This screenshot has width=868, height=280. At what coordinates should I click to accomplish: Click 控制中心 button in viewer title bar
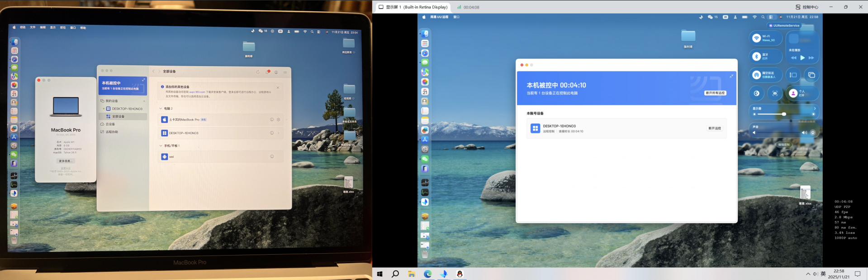click(807, 7)
